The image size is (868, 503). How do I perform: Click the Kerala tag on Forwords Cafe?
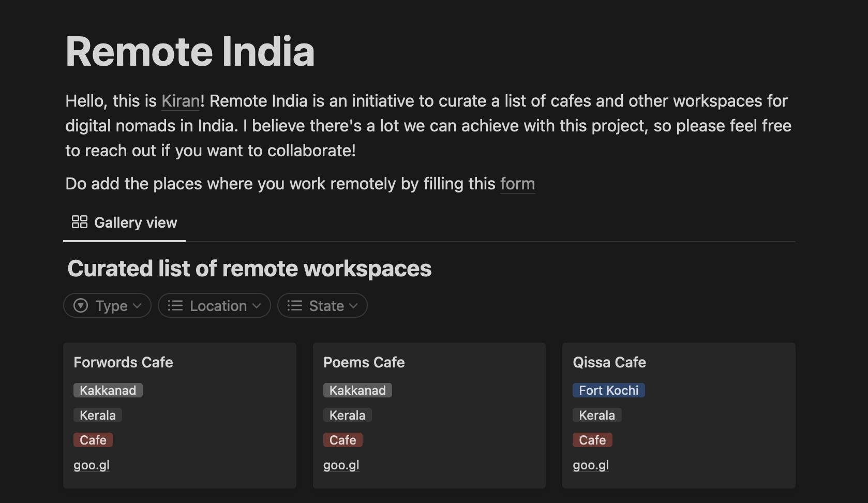pyautogui.click(x=98, y=415)
